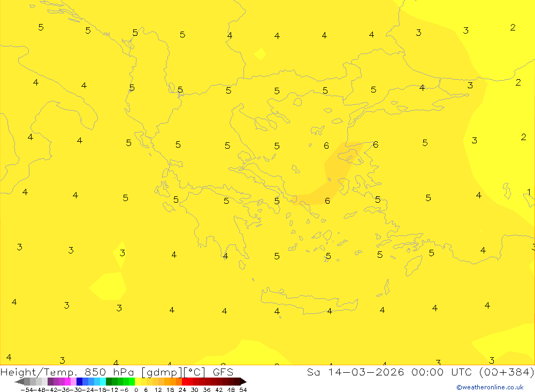Select the gray left arrow on color scale
The height and width of the screenshot is (392, 535).
tap(19, 382)
